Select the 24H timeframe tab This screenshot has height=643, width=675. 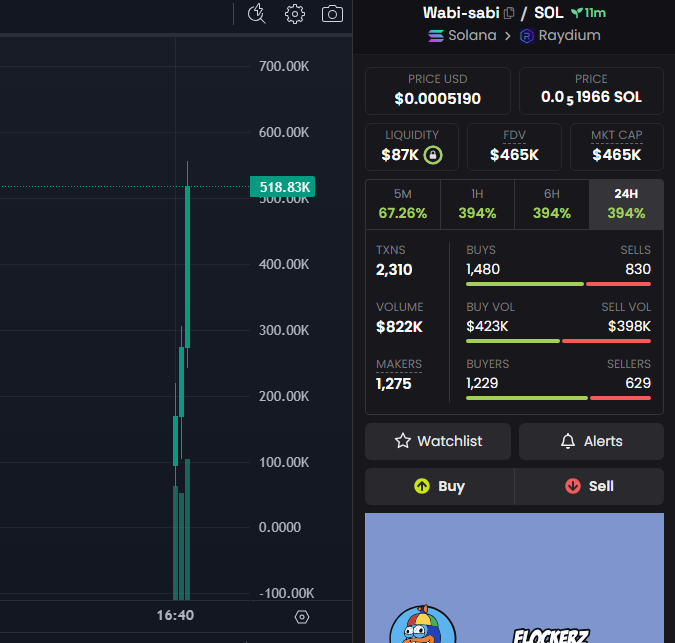coord(626,204)
